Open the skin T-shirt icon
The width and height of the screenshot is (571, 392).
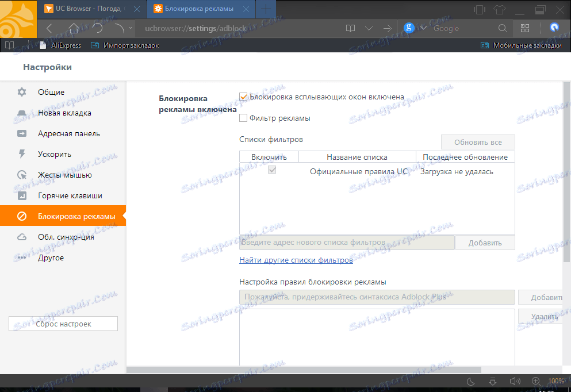[499, 10]
